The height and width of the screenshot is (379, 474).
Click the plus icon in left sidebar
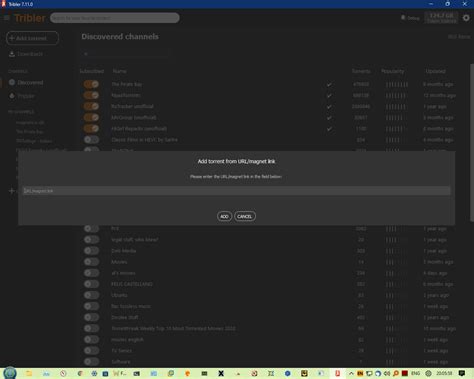pyautogui.click(x=11, y=191)
